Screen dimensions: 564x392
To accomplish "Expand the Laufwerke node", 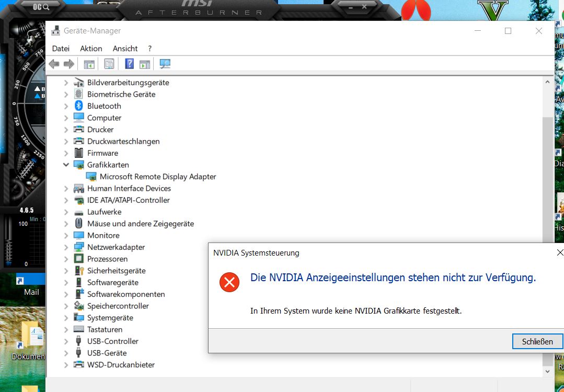I will tap(66, 212).
